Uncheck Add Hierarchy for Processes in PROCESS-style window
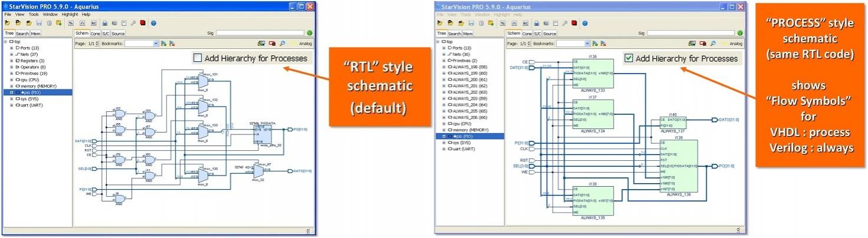The width and height of the screenshot is (868, 238). pyautogui.click(x=628, y=58)
